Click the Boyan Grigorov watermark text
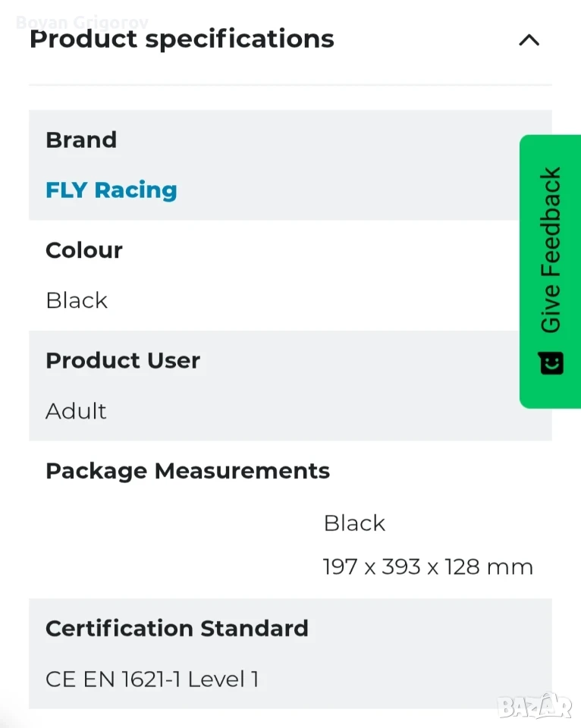The image size is (581, 728). [82, 22]
